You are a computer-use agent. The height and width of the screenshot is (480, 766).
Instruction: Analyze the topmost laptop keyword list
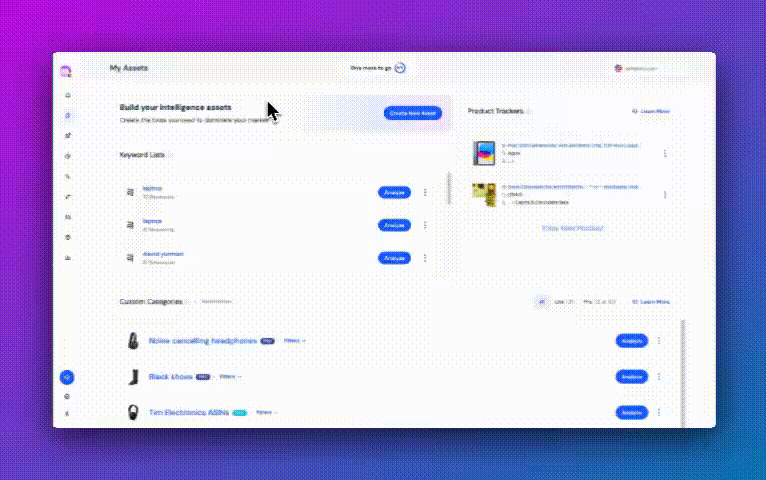point(394,192)
